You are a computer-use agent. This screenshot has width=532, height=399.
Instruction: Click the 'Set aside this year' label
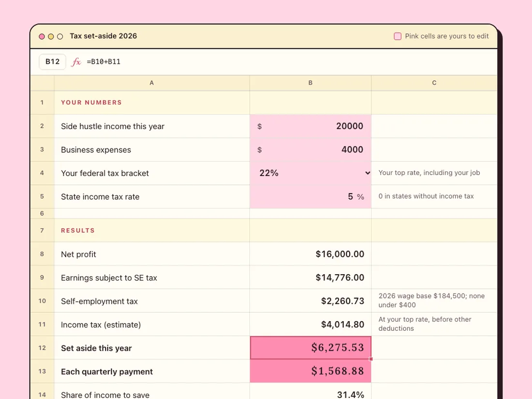click(x=96, y=348)
